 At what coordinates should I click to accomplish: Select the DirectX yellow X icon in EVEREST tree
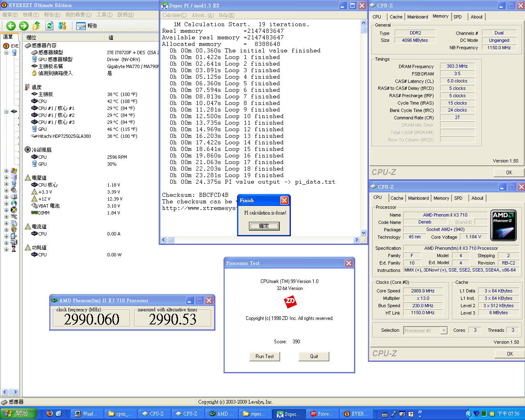(x=14, y=210)
